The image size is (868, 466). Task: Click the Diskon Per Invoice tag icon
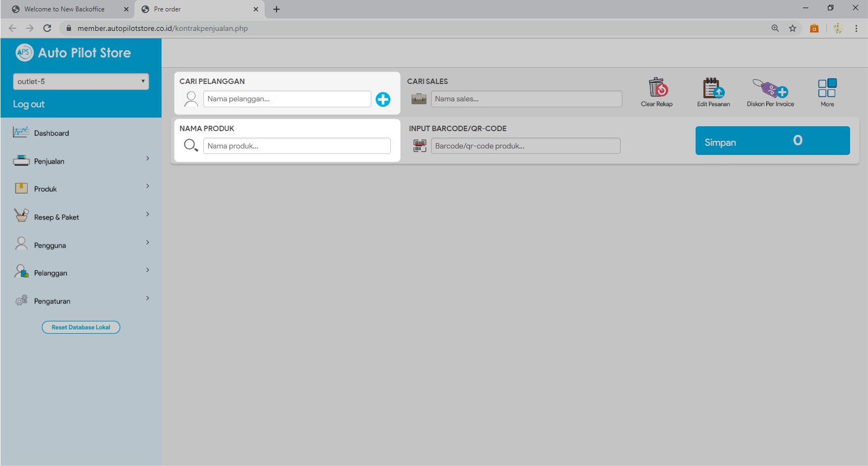pyautogui.click(x=770, y=88)
